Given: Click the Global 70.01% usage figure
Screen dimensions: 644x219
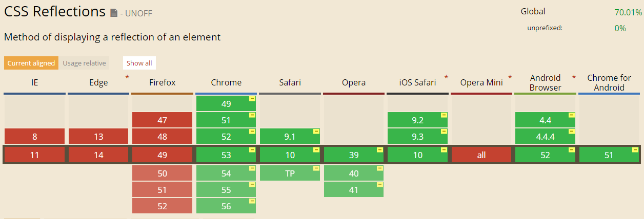Looking at the screenshot, I should coord(628,12).
